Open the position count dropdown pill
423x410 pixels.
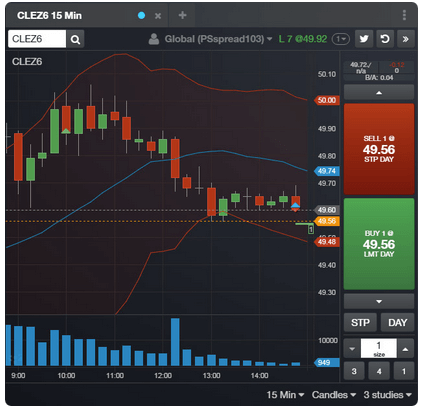click(340, 39)
